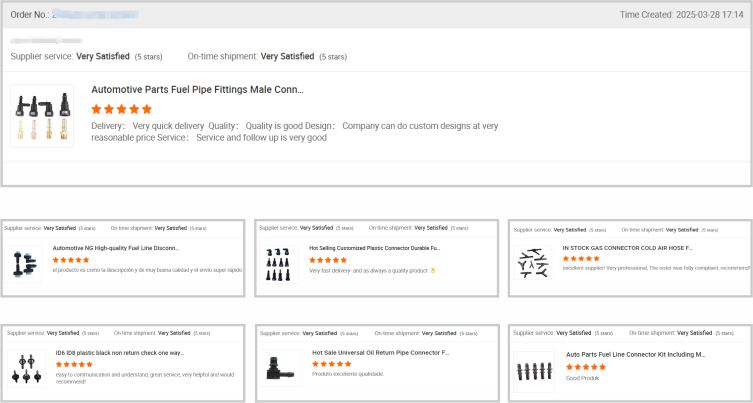Click star rating under ID6 ID8 plastic check valve

(74, 364)
